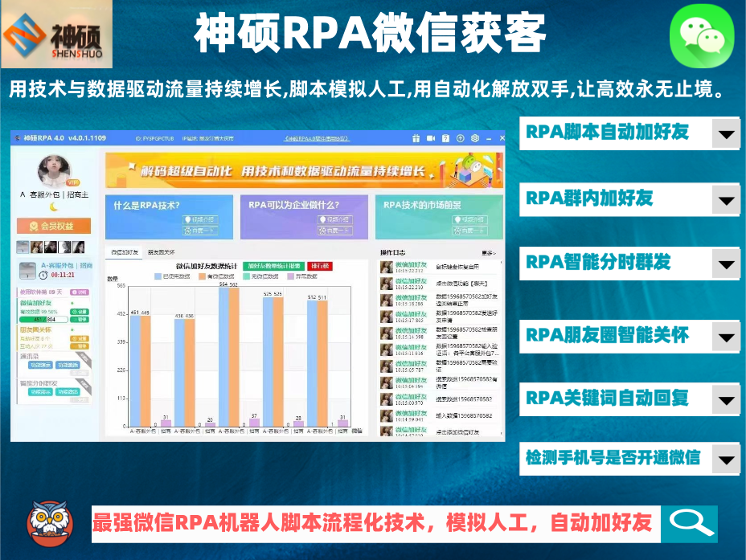Expand the RPA智能分时群发 dropdown
The image size is (746, 560).
[728, 264]
